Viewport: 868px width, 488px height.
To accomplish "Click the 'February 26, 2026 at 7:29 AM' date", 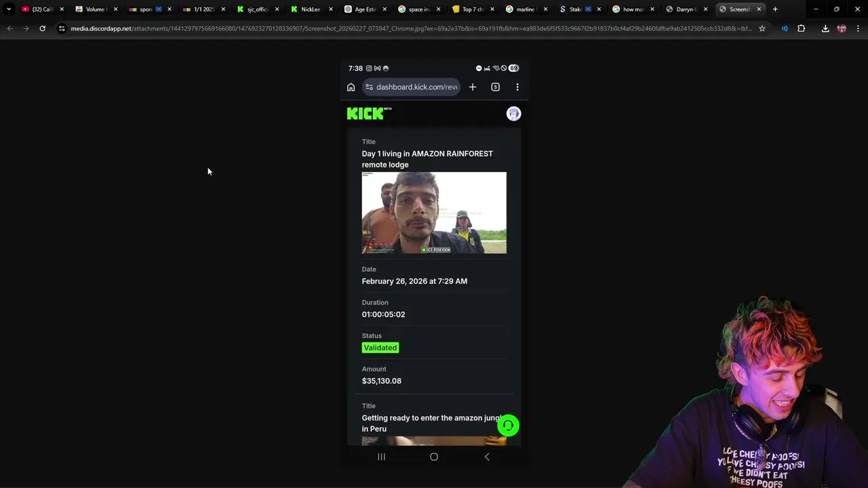I will [x=414, y=281].
